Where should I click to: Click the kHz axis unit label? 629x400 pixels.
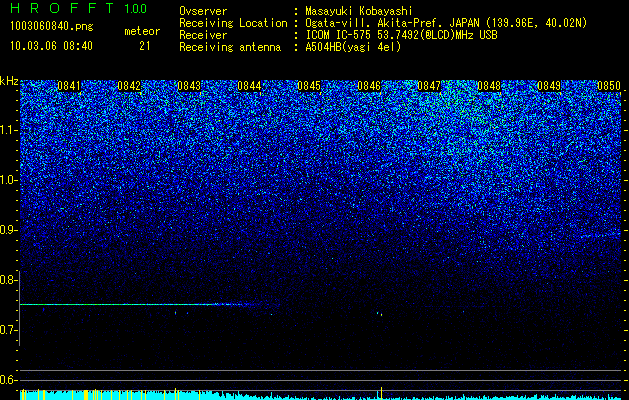point(9,81)
